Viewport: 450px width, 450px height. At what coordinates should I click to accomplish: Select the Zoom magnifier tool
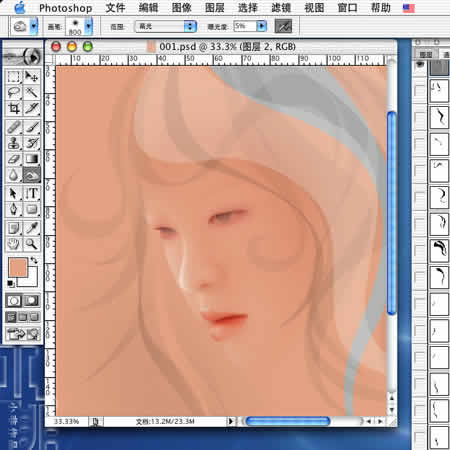pos(32,244)
